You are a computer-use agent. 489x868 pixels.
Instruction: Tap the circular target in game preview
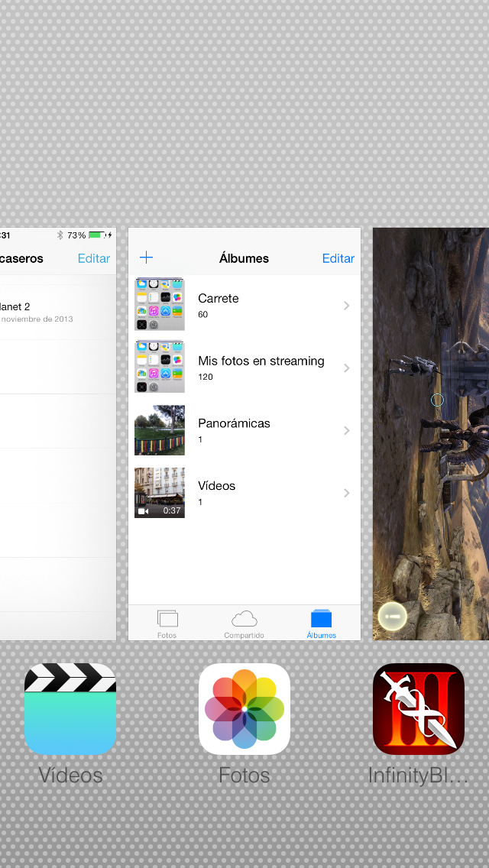(437, 400)
